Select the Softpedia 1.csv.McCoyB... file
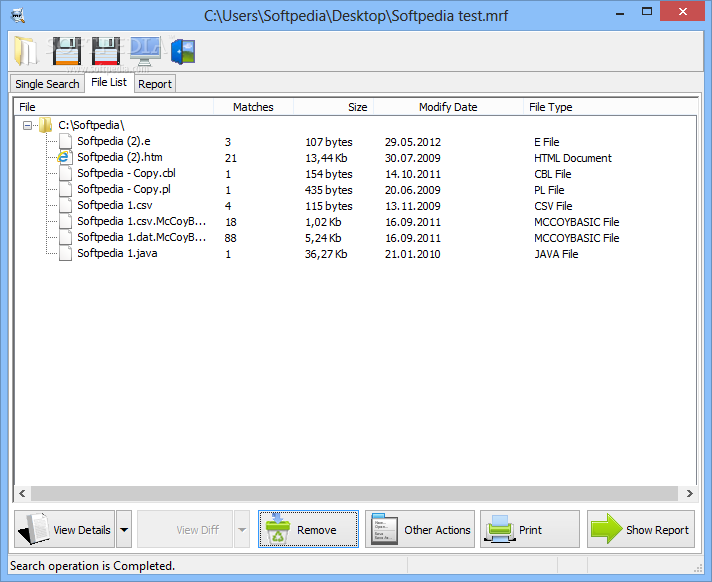Screen dimensions: 712x582 click(x=142, y=221)
